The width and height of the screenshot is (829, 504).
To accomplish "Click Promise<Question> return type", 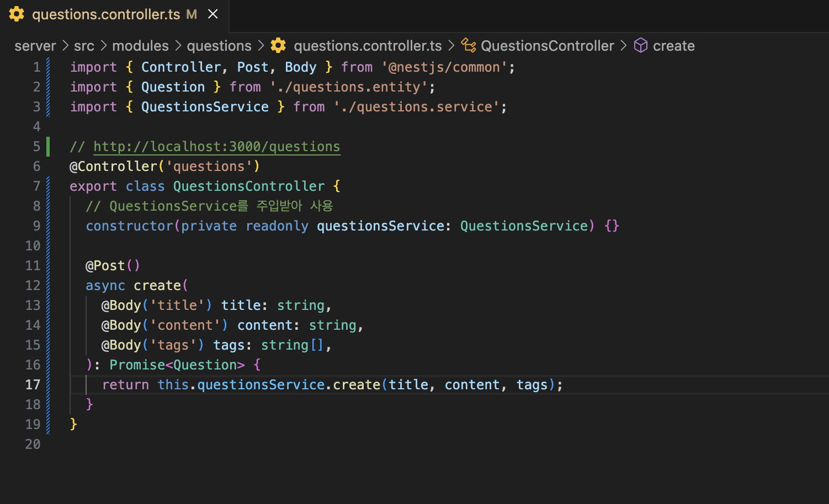I will pyautogui.click(x=177, y=365).
